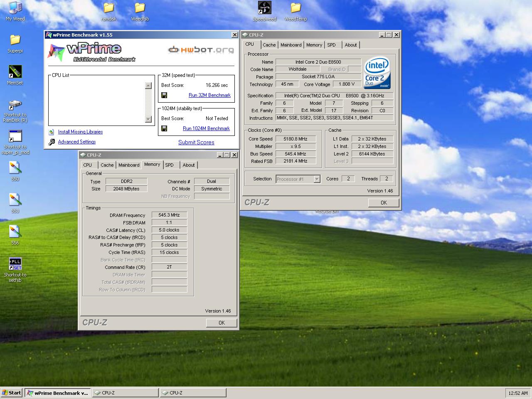532x399 pixels.
Task: Open the Windows Start menu
Action: [12, 393]
